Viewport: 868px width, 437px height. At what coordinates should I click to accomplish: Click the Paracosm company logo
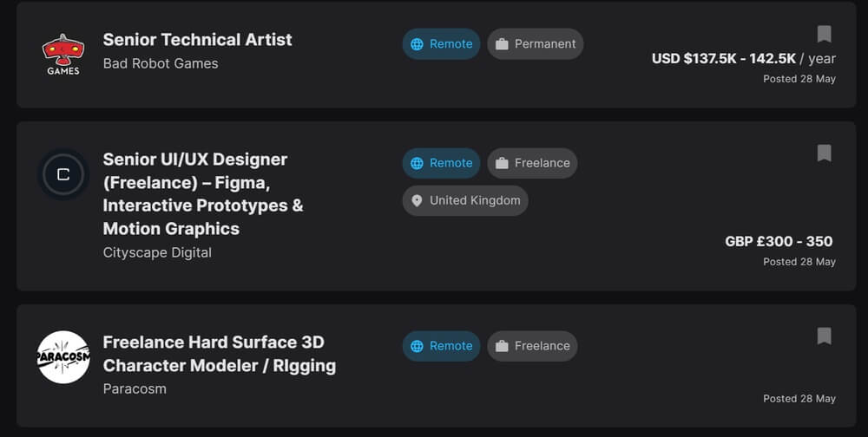pos(63,357)
